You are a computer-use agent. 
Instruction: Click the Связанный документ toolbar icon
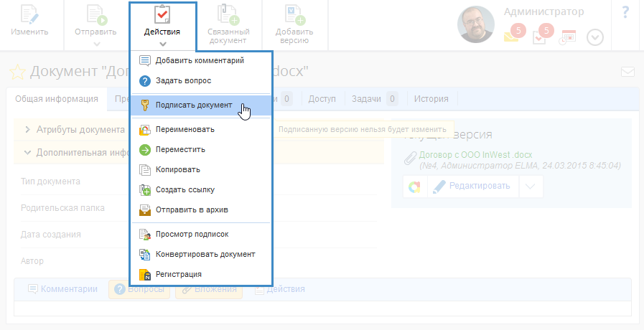click(x=228, y=14)
